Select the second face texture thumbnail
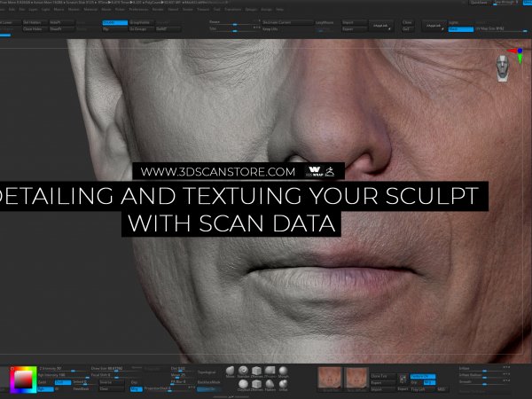 (x=356, y=378)
